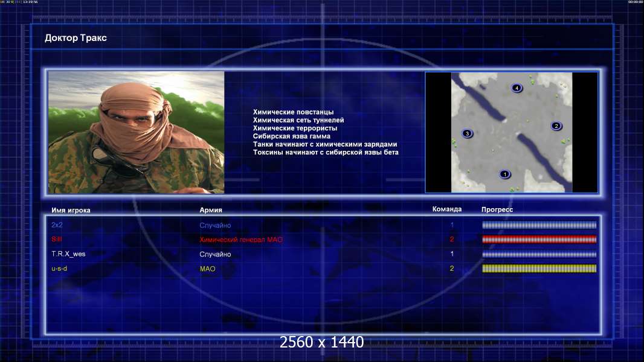Click 'МАО' army for player u-s-d
This screenshot has width=644, height=362.
click(207, 269)
